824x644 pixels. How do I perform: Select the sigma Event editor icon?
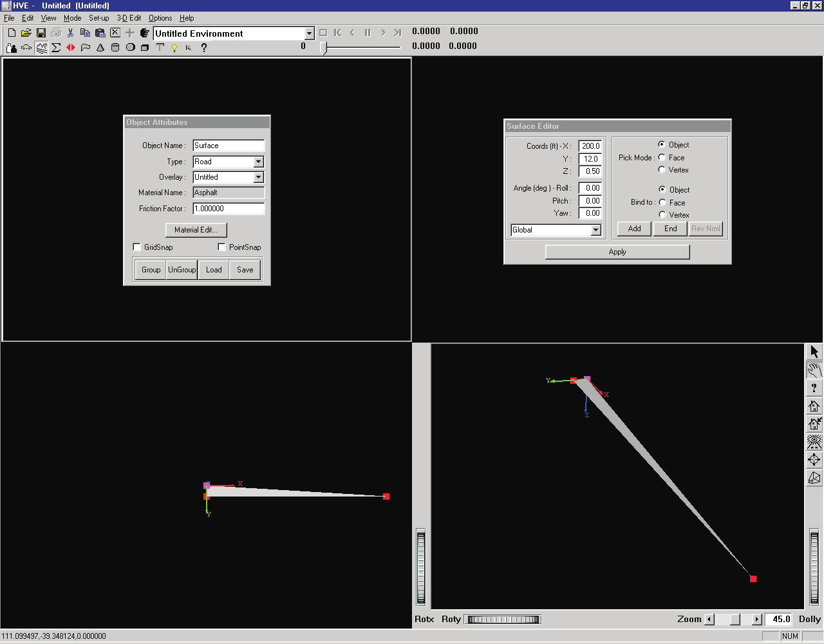pyautogui.click(x=56, y=48)
